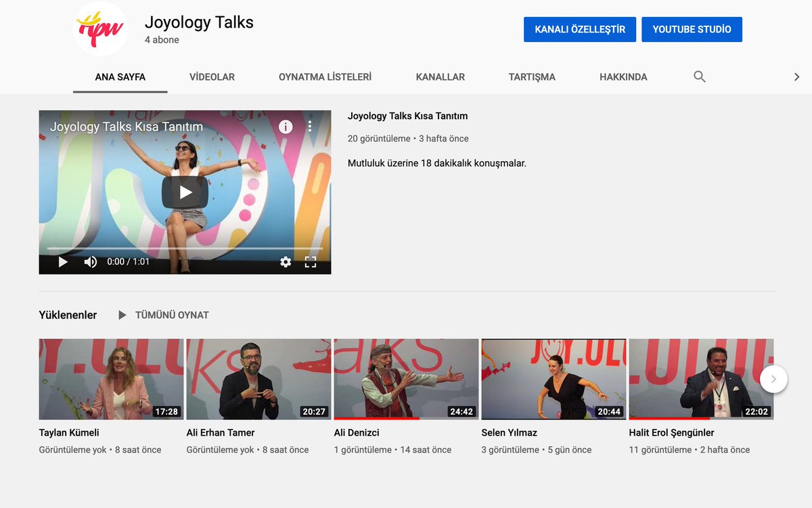
Task: Click the play icon beside Tümünü Oynat
Action: click(x=122, y=315)
